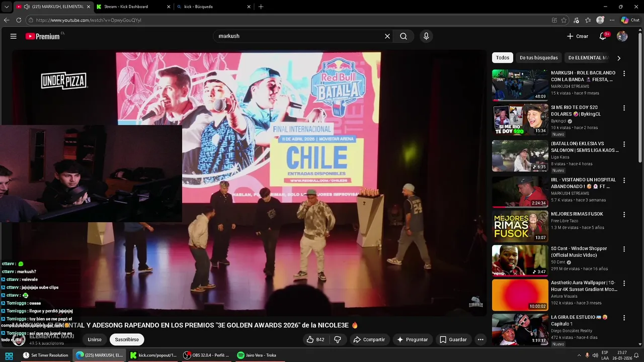Image resolution: width=644 pixels, height=362 pixels.
Task: Close the Stream - Kick Dashboard tab
Action: (168, 7)
